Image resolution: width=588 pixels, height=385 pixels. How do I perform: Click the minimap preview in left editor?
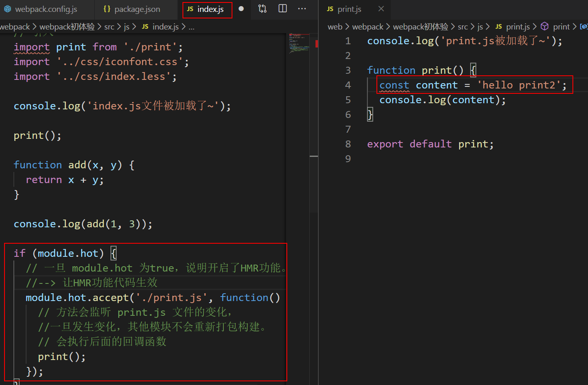(299, 43)
